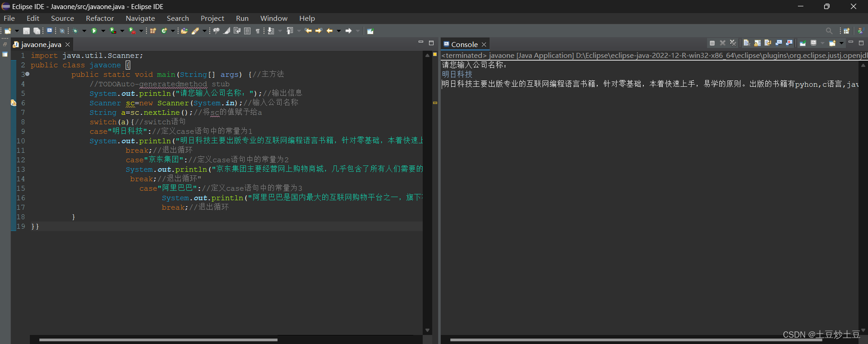Click the Open Perspective icon
868x344 pixels.
click(x=846, y=31)
